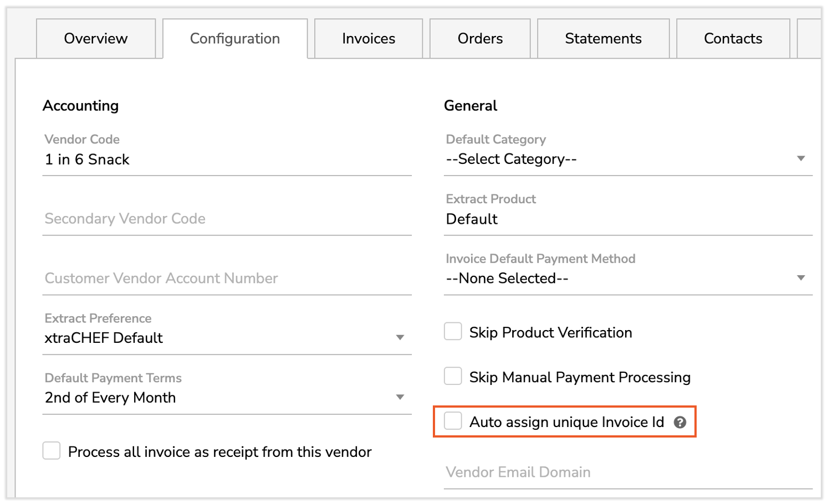Click the Extract Product field
The image size is (828, 504).
[x=627, y=219]
